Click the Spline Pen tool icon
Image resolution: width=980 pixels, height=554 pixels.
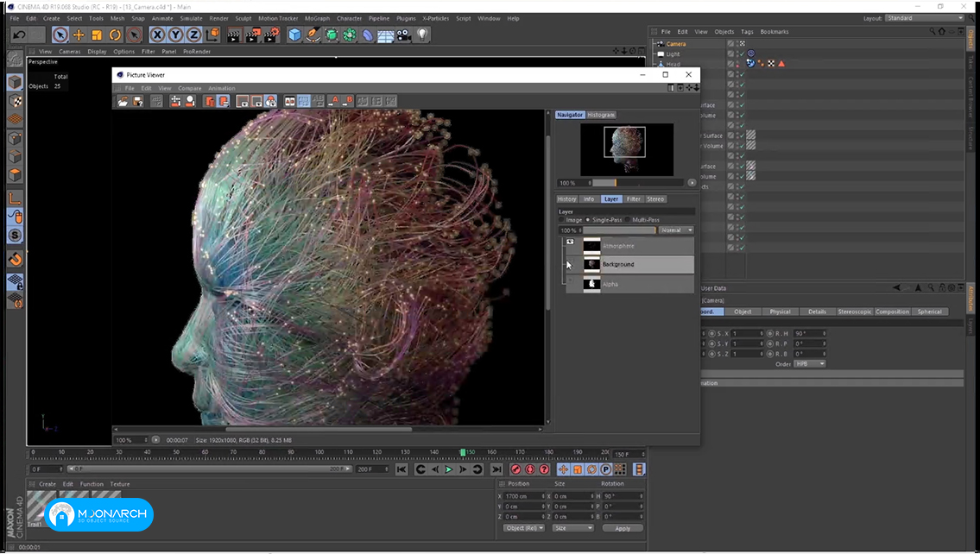(x=313, y=35)
